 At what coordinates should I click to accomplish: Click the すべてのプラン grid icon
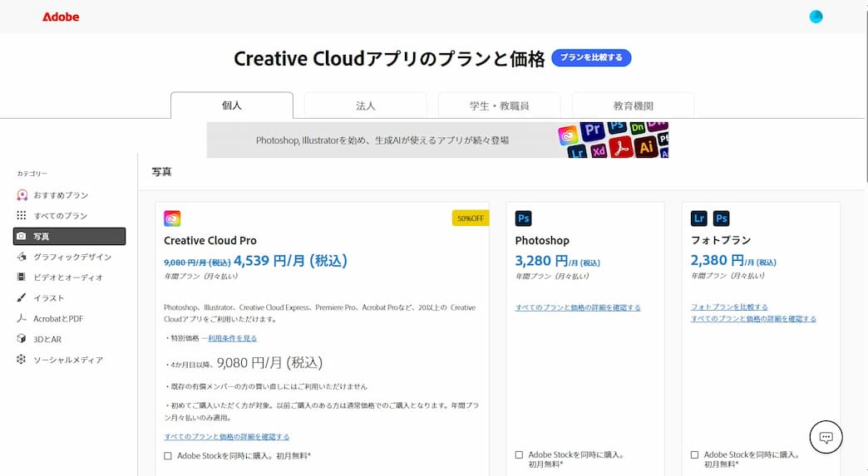pos(22,216)
